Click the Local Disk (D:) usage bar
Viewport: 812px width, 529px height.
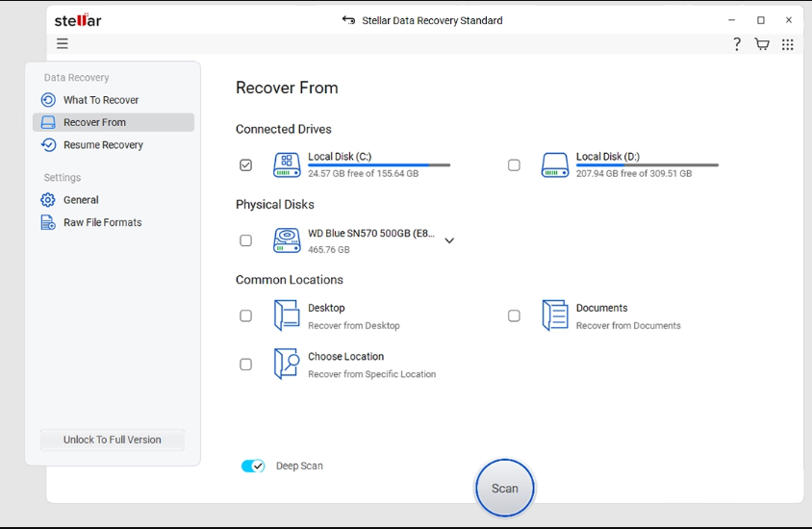(647, 165)
